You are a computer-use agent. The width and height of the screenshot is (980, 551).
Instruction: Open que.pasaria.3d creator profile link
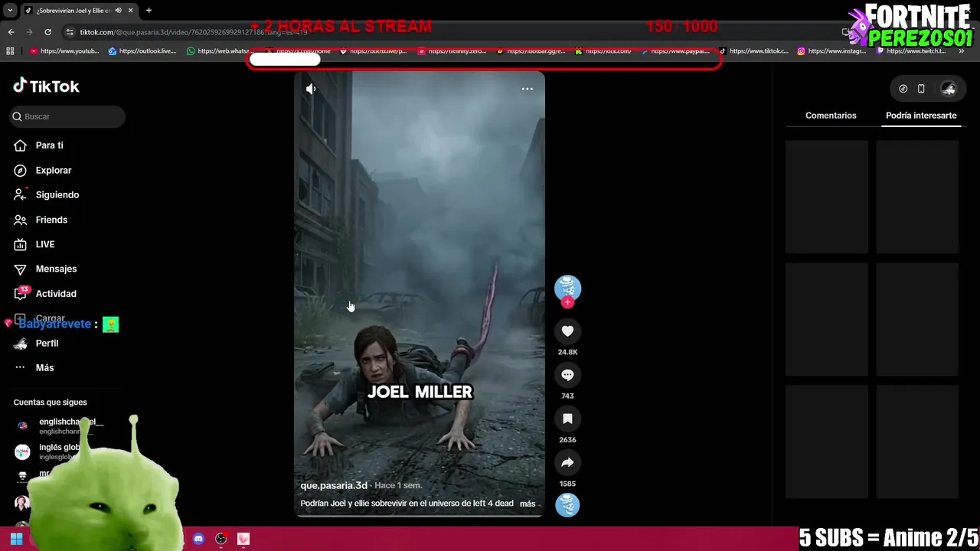pos(334,485)
